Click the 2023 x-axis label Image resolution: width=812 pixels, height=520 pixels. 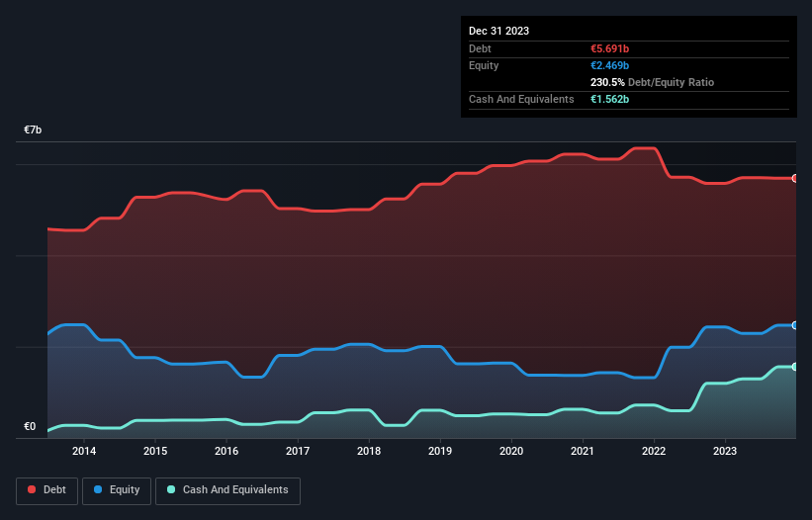725,451
